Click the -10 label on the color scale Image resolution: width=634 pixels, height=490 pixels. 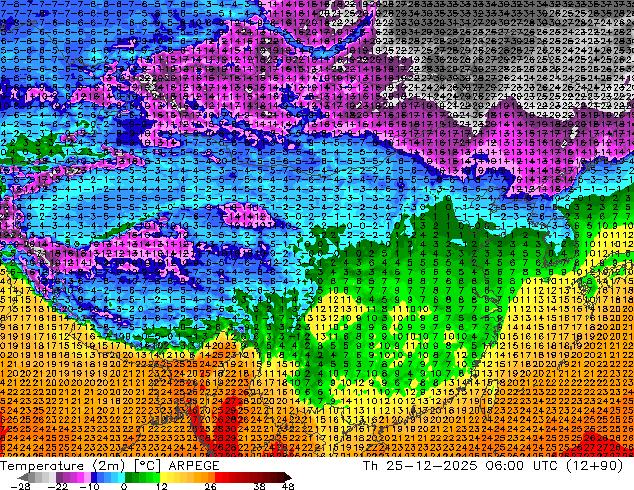[x=90, y=486]
